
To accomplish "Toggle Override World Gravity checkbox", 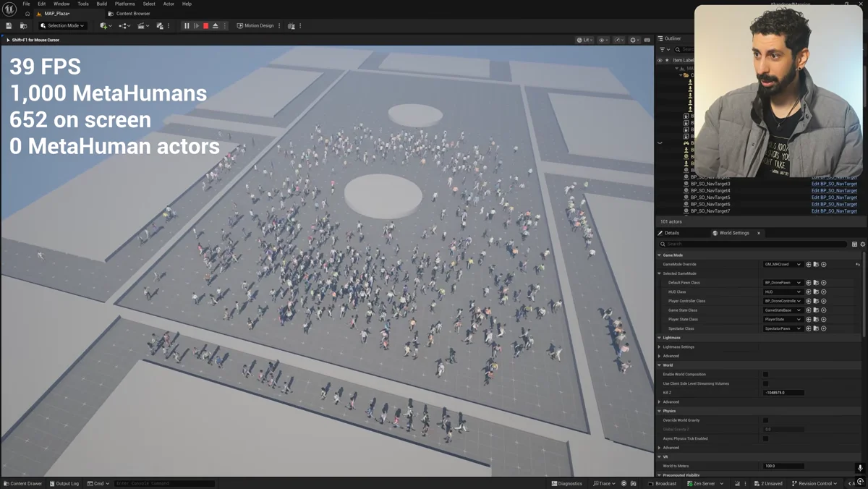I will click(765, 420).
